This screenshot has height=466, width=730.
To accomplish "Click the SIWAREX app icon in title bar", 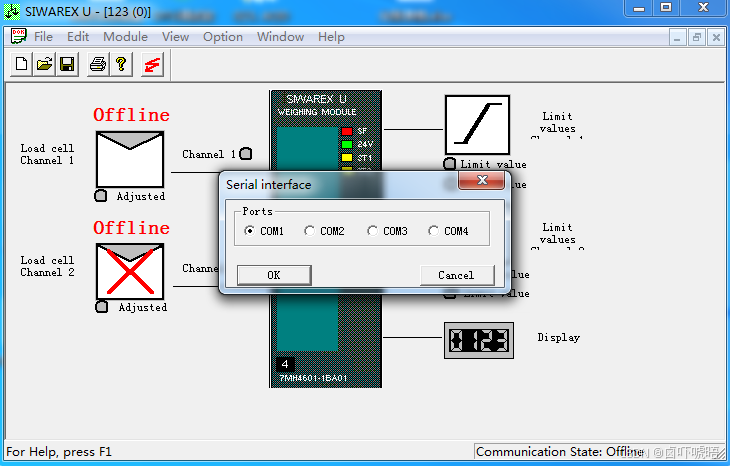I will click(12, 11).
